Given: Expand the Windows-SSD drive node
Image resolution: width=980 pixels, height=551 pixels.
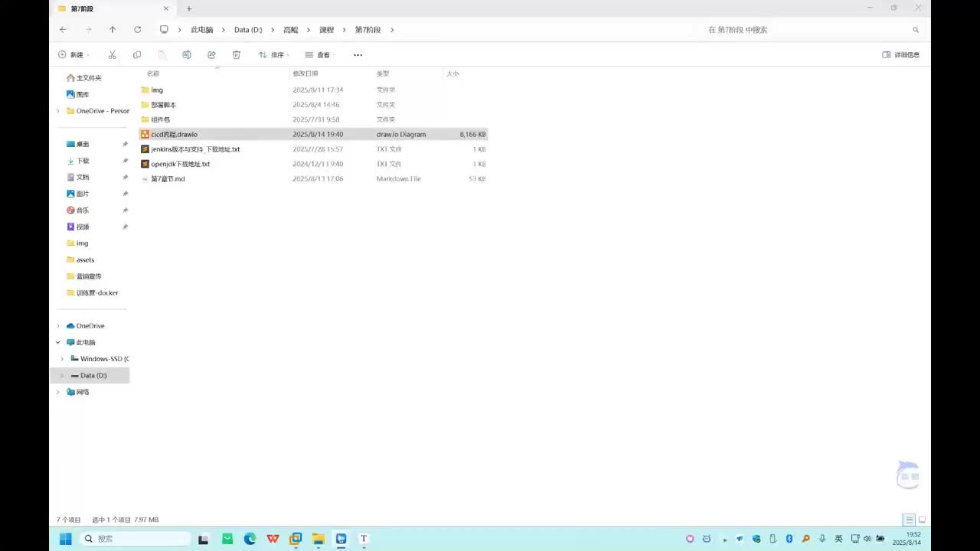Looking at the screenshot, I should (62, 359).
